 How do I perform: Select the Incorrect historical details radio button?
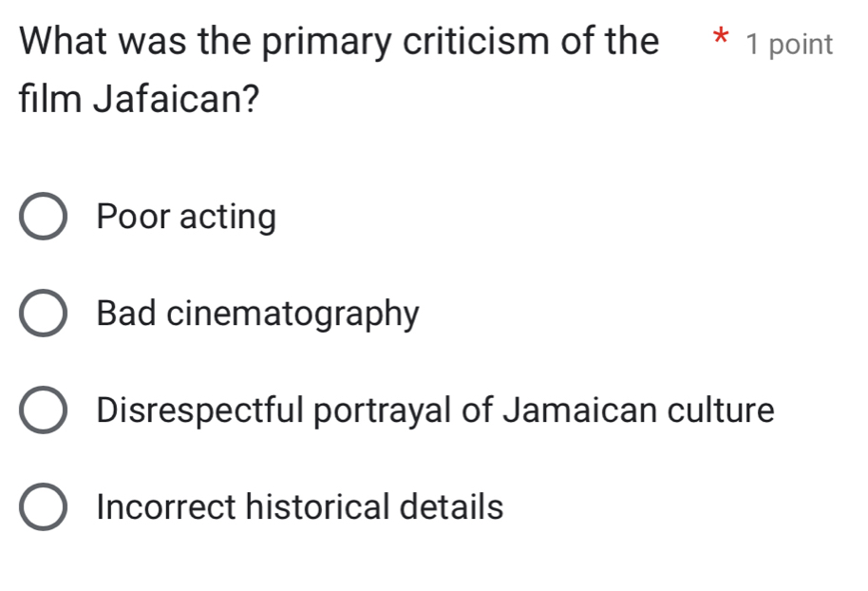click(42, 507)
